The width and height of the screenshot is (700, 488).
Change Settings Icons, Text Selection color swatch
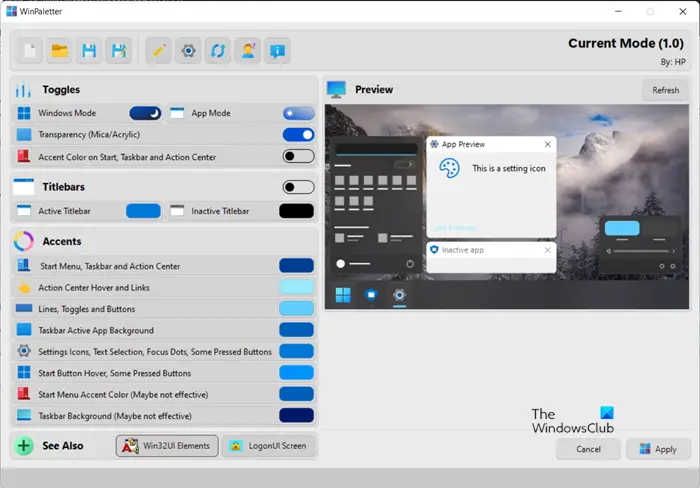[296, 351]
